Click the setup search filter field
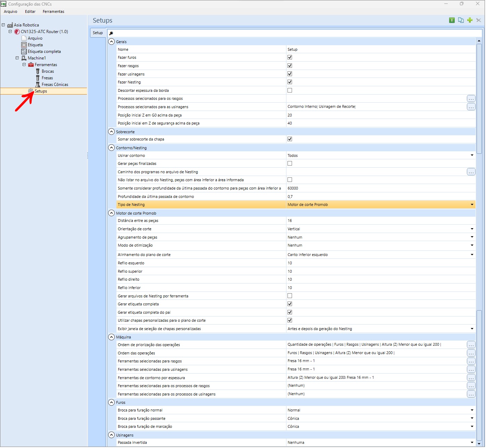Image resolution: width=486 pixels, height=448 pixels. coord(295,33)
